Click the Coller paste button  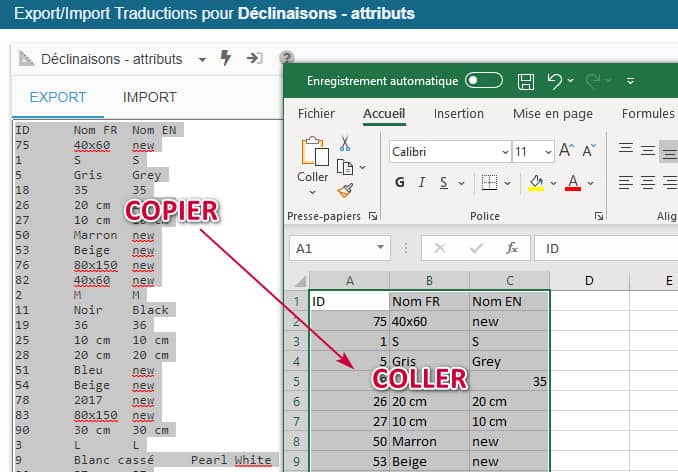[313, 161]
